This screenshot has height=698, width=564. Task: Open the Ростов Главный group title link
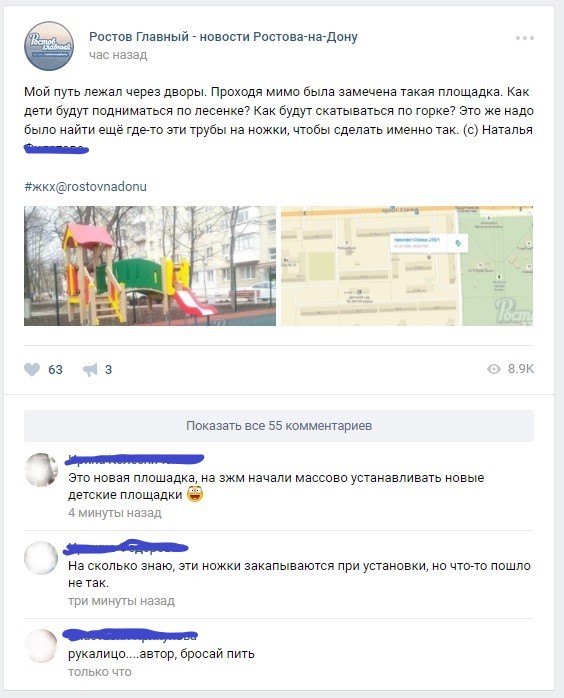(x=223, y=37)
